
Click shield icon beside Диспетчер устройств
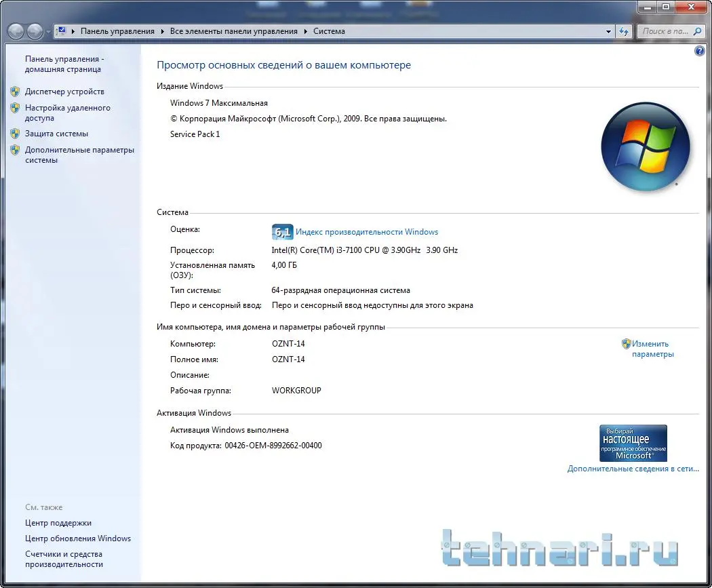[15, 92]
